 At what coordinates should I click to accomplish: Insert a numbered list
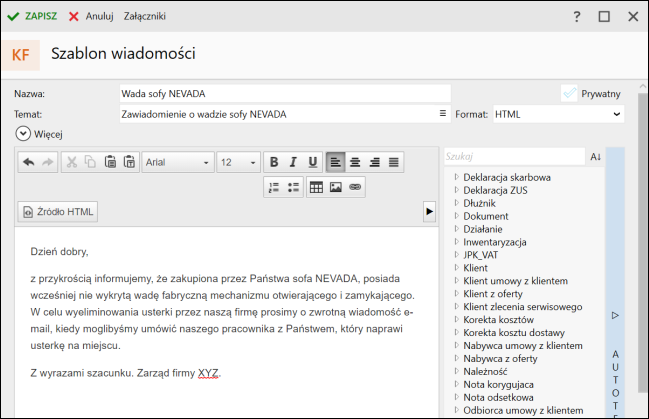pos(274,187)
